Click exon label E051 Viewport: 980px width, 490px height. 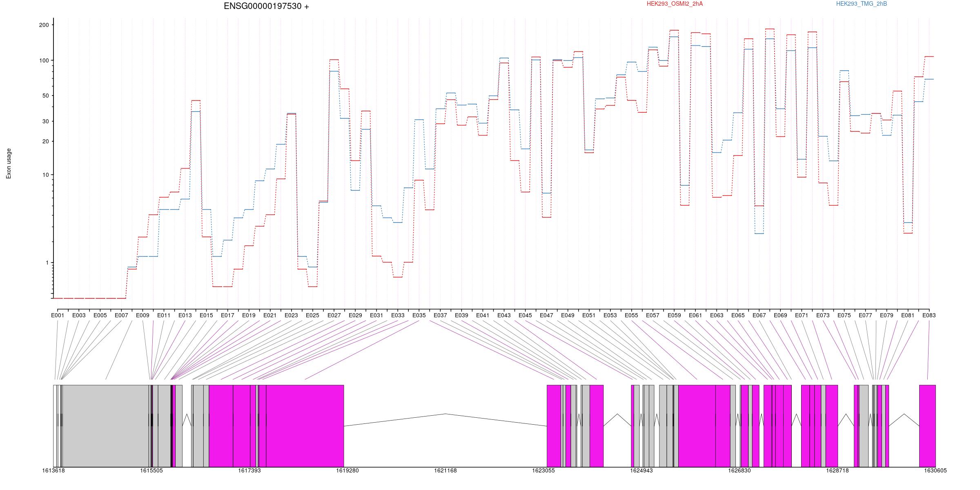pos(589,315)
